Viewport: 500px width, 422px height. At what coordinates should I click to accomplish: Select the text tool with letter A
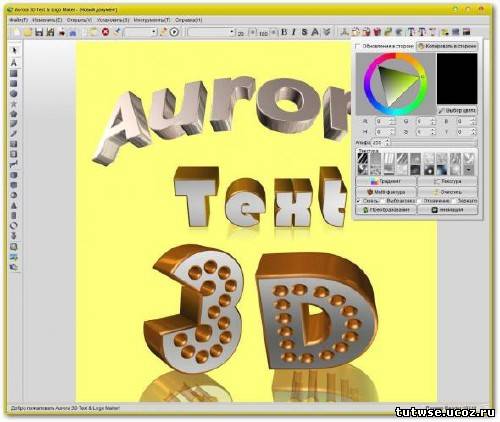click(x=14, y=62)
